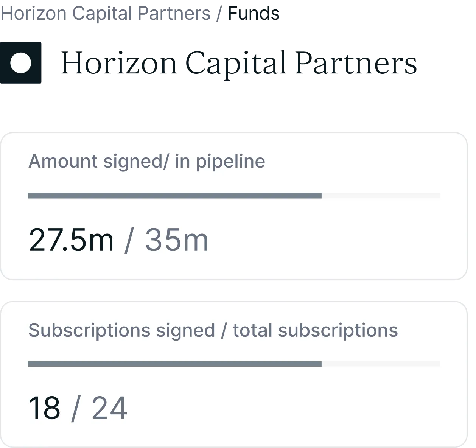Click the Subscriptions signed / total subscriptions label
This screenshot has width=476, height=448.
(x=213, y=330)
